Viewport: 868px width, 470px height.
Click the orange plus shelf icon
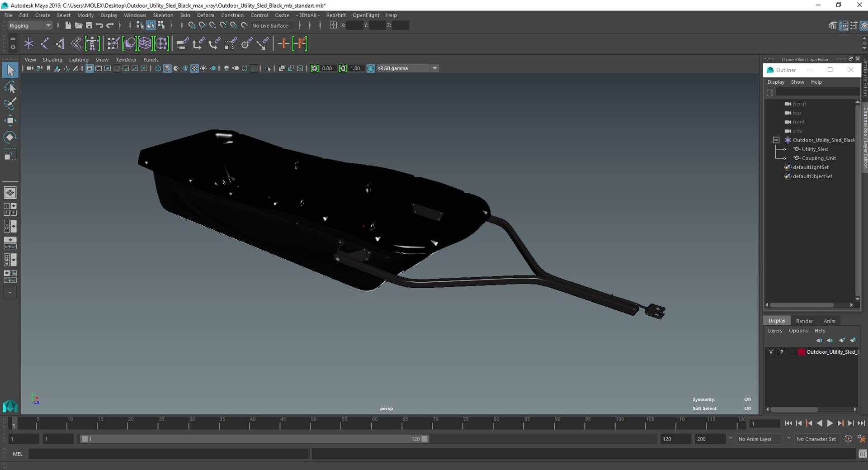click(283, 43)
